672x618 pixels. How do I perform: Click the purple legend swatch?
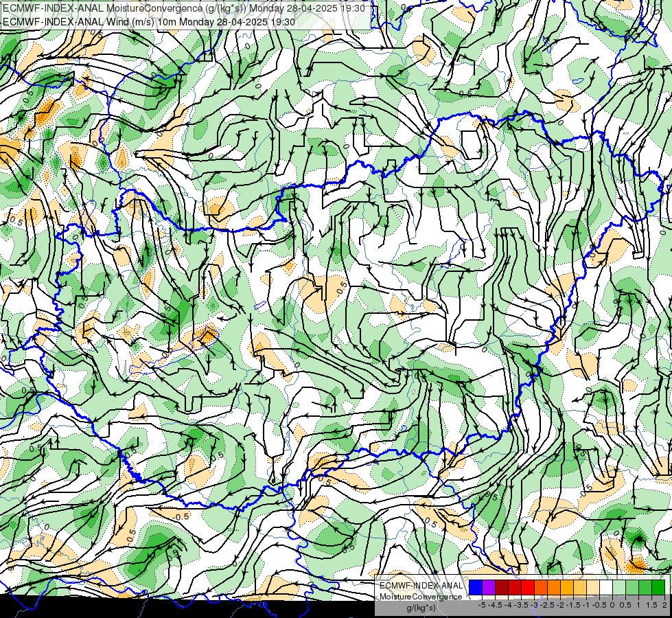pos(489,588)
